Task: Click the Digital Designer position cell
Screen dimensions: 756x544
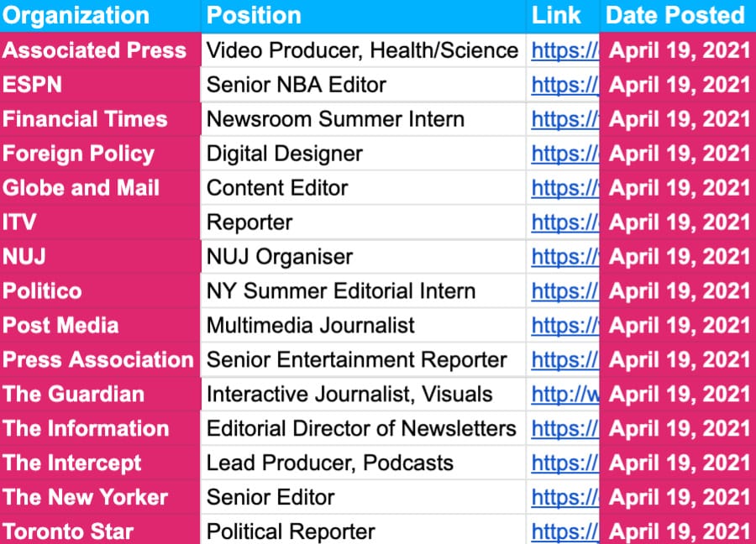Action: (285, 154)
